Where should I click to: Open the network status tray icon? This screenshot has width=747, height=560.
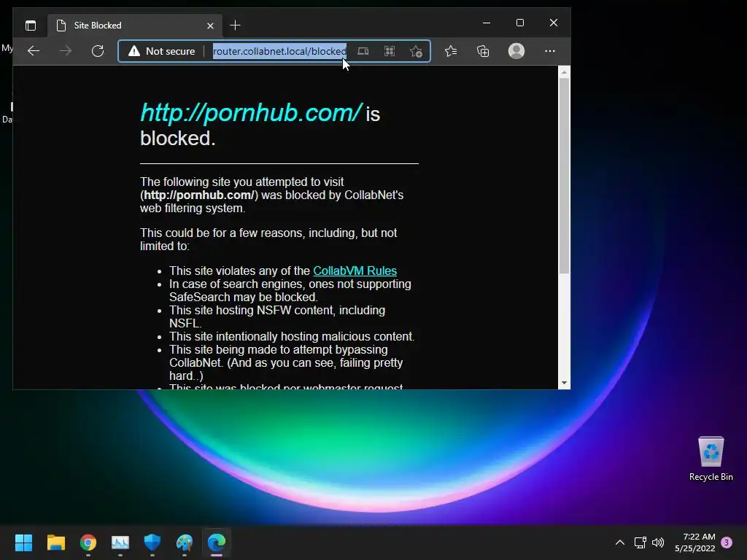pyautogui.click(x=640, y=542)
